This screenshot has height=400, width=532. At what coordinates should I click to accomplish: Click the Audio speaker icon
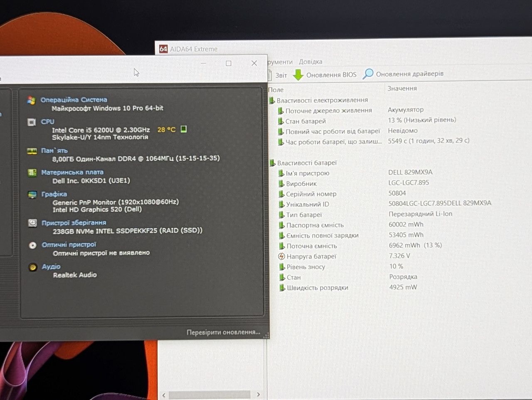coord(33,267)
